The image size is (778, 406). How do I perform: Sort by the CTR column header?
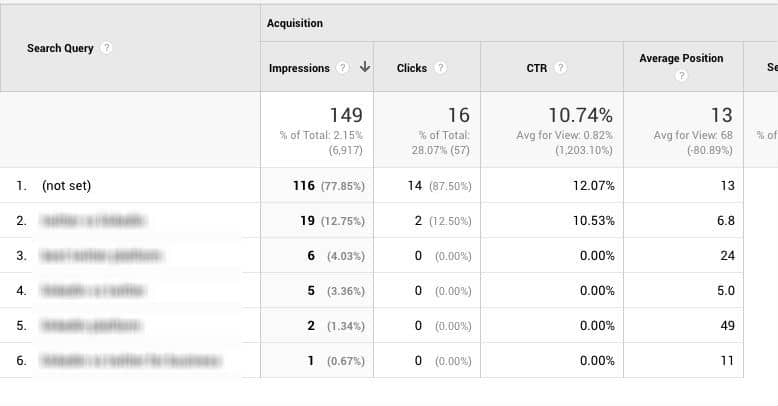click(537, 68)
